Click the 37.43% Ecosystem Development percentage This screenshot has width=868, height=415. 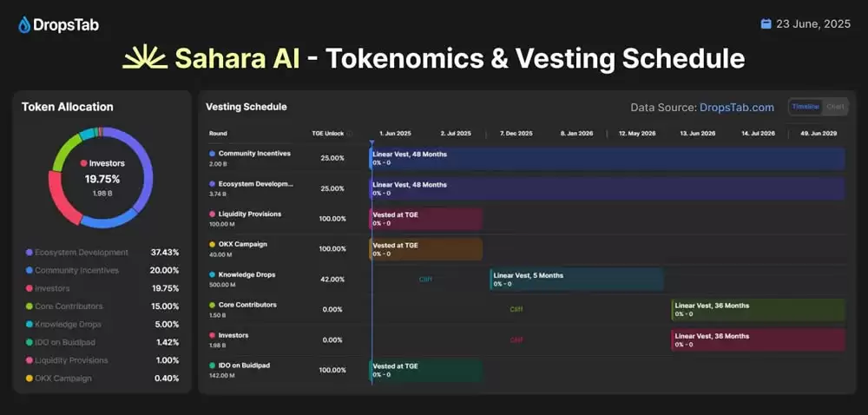[165, 253]
